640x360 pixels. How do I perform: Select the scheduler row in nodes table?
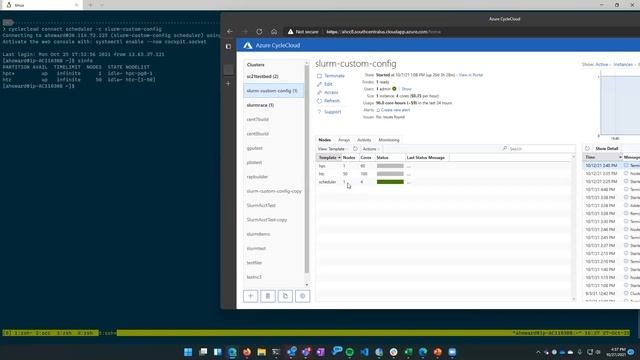[444, 182]
